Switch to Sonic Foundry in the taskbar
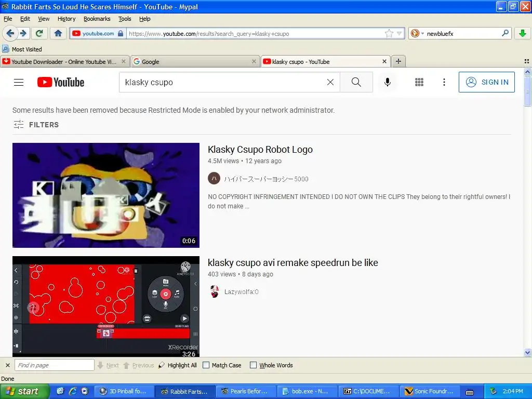This screenshot has width=532, height=399. (x=430, y=391)
